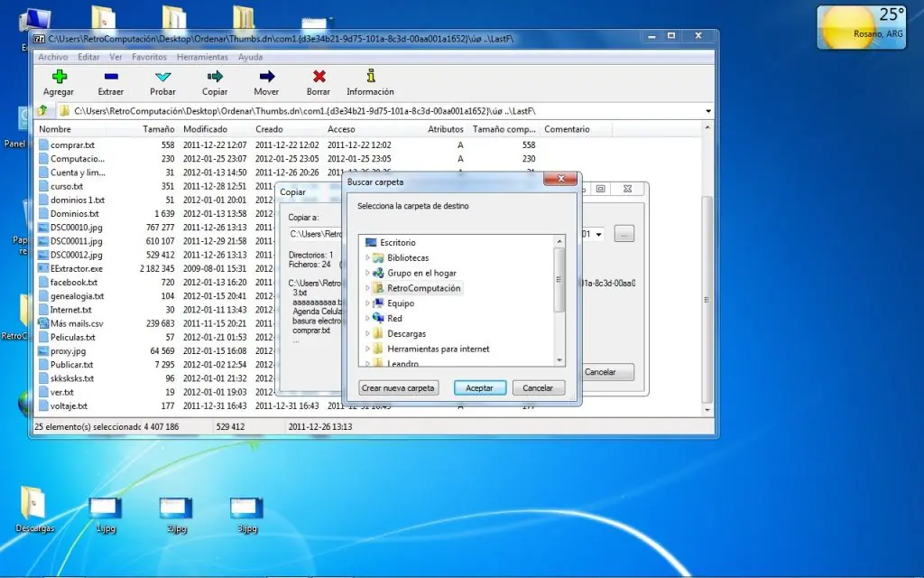The image size is (924, 578).
Task: Select Herramientas para internet tree item
Action: (x=439, y=350)
